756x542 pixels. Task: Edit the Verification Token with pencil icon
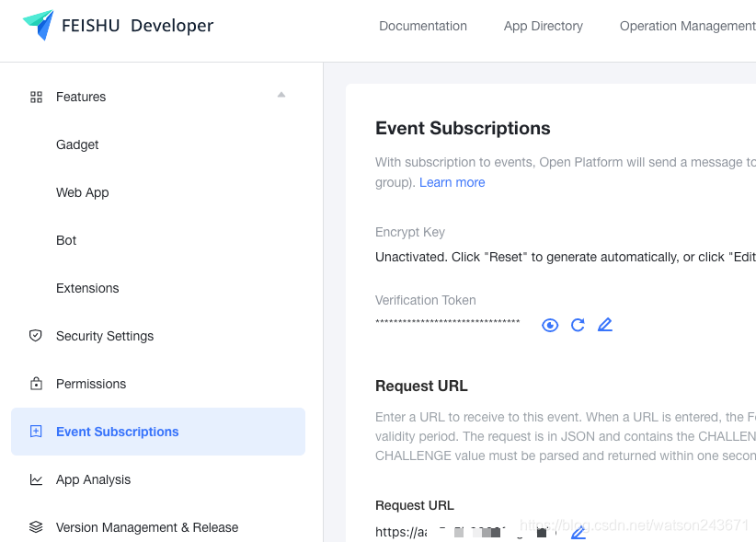pyautogui.click(x=605, y=325)
